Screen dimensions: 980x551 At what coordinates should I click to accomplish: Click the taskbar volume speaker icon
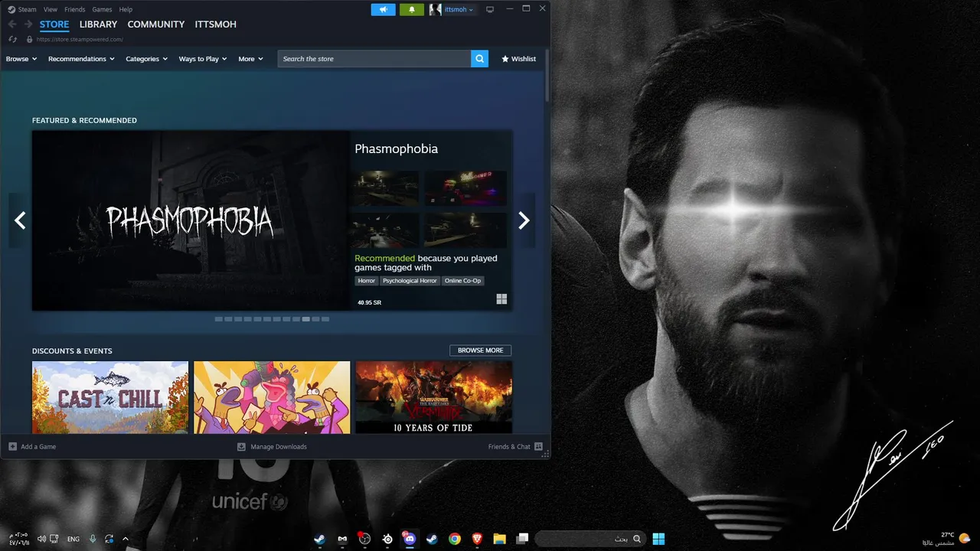tap(41, 539)
